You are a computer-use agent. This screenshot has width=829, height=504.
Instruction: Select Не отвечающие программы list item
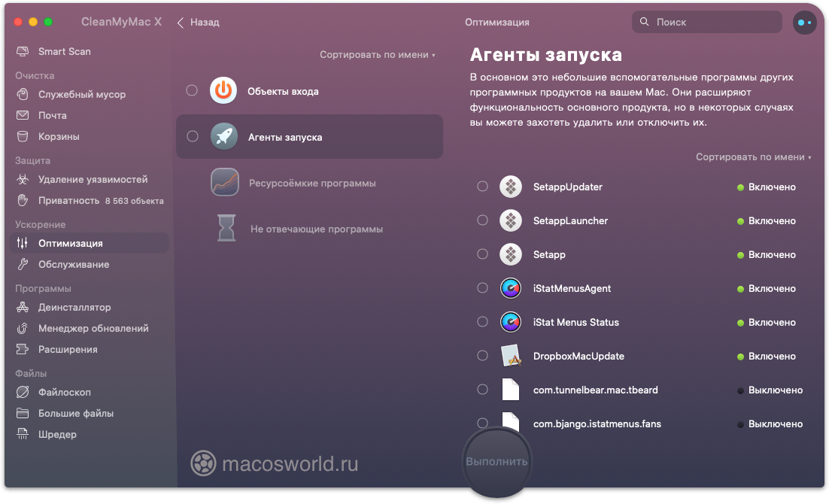coord(309,229)
